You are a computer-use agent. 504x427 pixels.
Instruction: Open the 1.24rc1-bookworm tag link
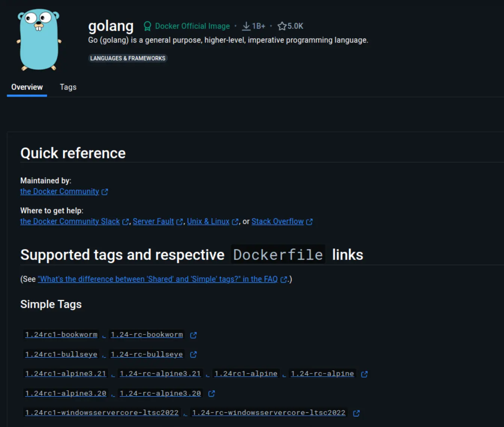point(61,334)
